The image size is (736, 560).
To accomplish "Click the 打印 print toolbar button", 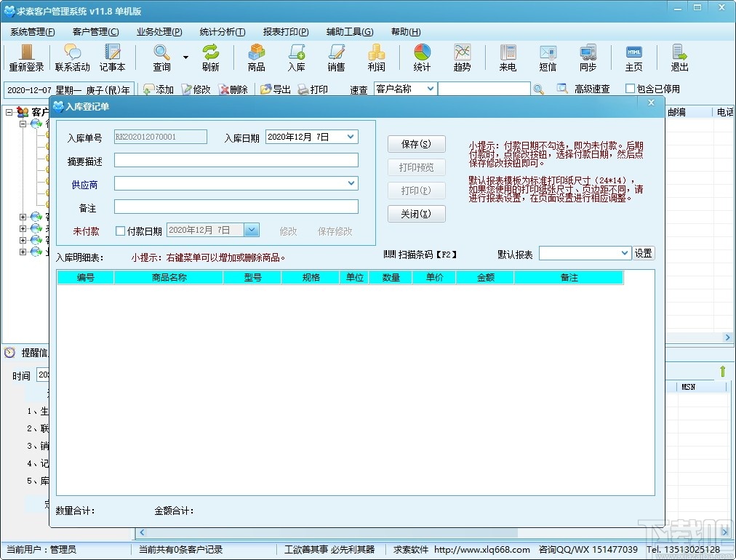I will click(313, 89).
